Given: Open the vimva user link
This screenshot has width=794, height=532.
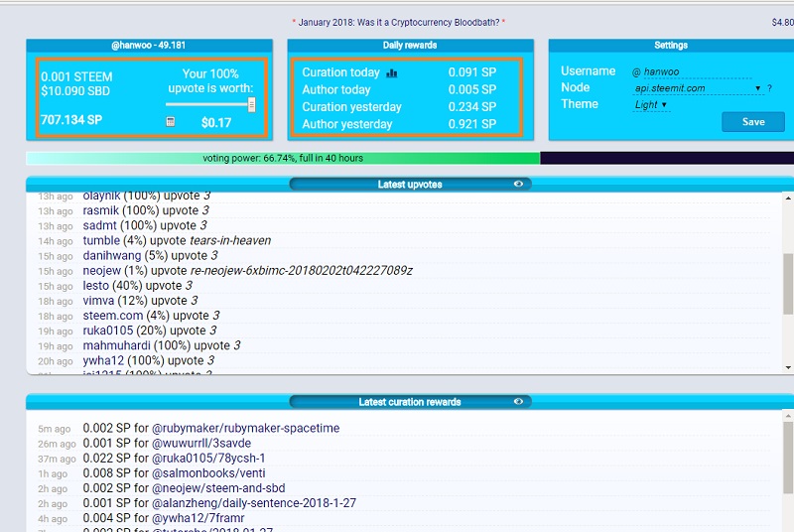Looking at the screenshot, I should coord(98,301).
